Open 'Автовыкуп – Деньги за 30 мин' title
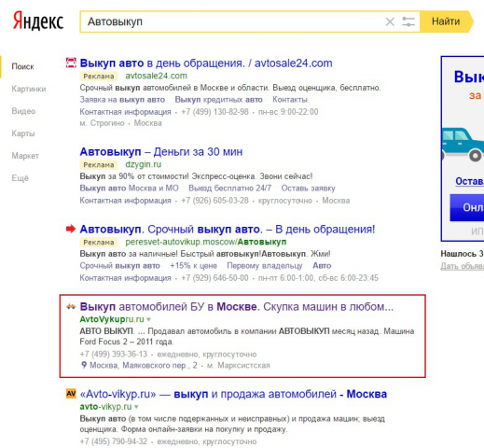The image size is (484, 448). tap(161, 152)
